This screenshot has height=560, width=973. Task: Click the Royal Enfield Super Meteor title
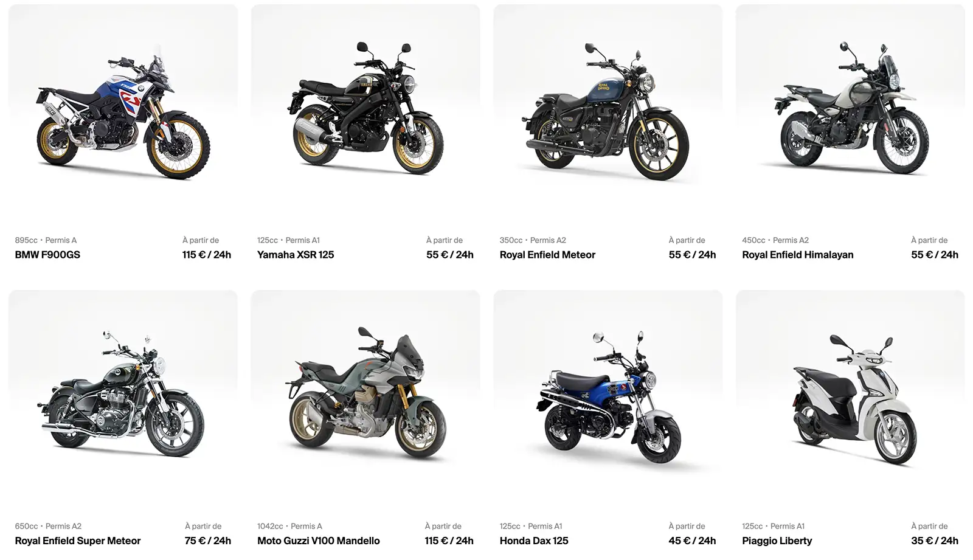pyautogui.click(x=78, y=541)
